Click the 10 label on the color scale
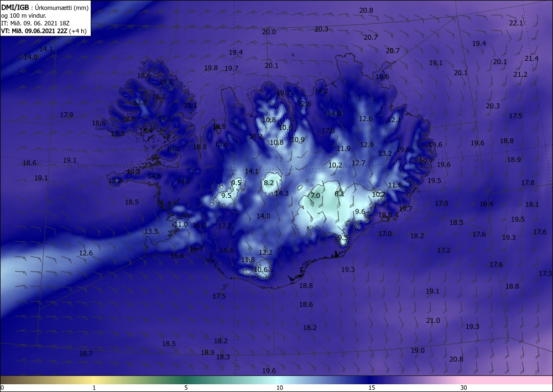The height and width of the screenshot is (392, 553). (279, 388)
